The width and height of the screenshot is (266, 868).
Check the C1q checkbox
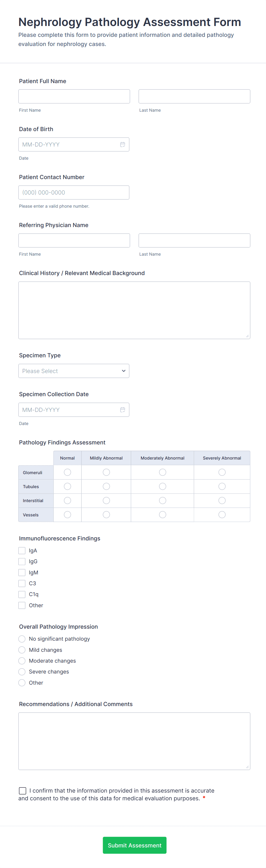[x=22, y=594]
